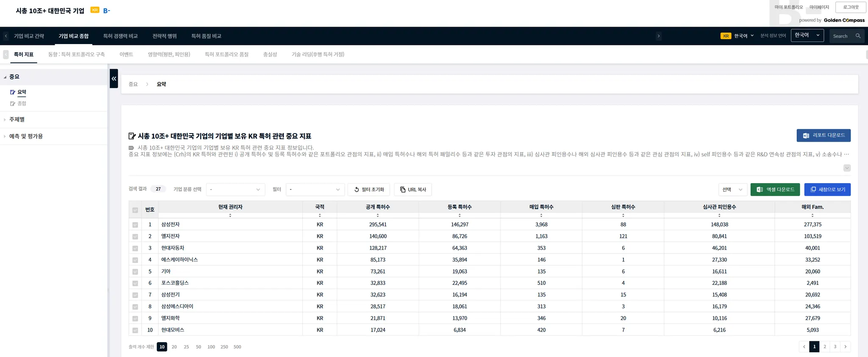Screen dimensions: 868x357
Task: Open the KR 한국어 language selector
Action: [x=737, y=36]
